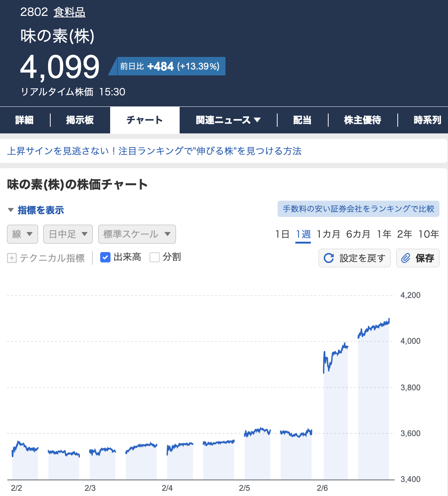Click 手数料の安い証券会社をランキングで比較 button
The height and width of the screenshot is (496, 448).
pos(358,209)
